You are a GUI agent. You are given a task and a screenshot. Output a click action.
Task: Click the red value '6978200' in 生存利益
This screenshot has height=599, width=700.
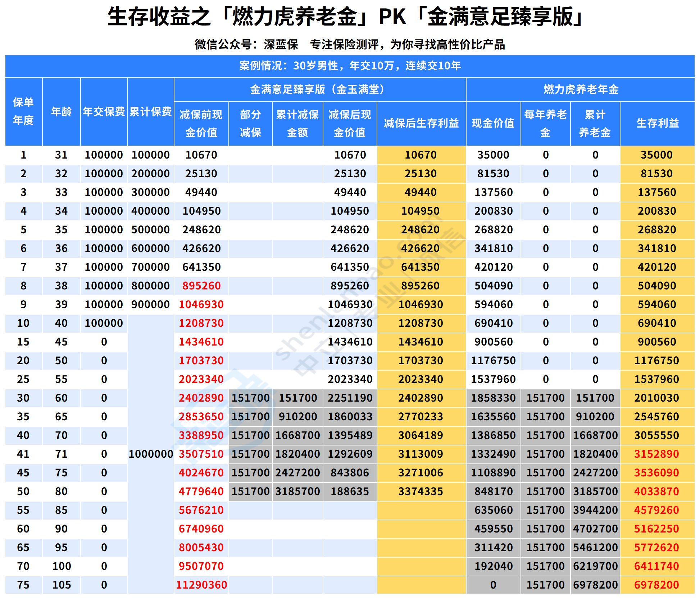coord(656,585)
